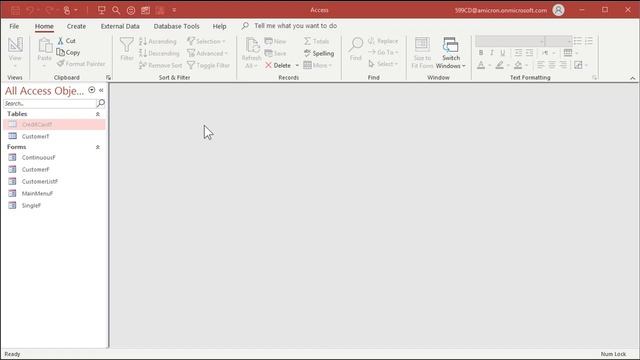Click the Copy command
The height and width of the screenshot is (360, 640).
point(69,52)
